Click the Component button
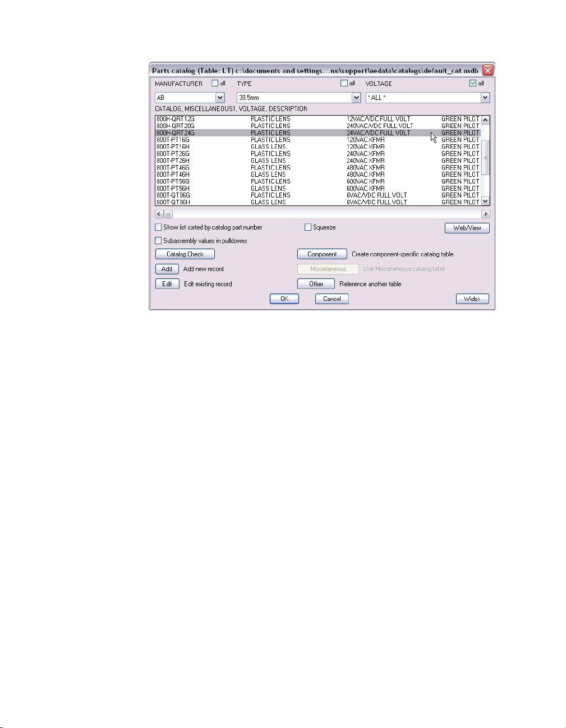Viewport: 566px width, 728px height. [322, 254]
